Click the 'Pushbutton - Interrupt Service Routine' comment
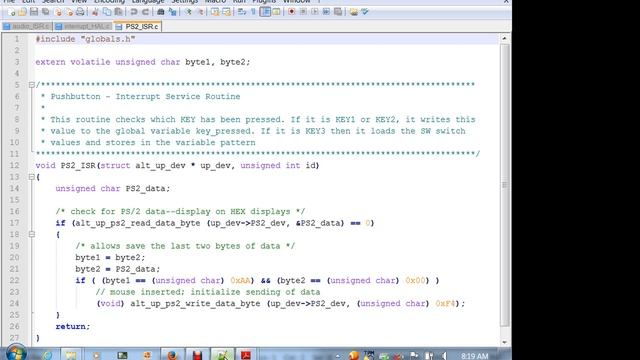 pyautogui.click(x=145, y=97)
